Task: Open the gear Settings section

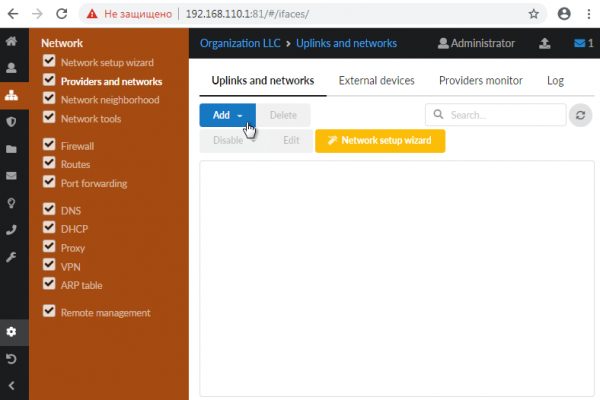Action: (11, 331)
